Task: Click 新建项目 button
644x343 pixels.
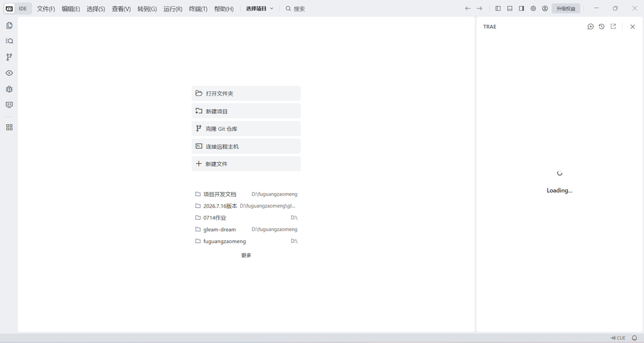Action: pyautogui.click(x=246, y=111)
